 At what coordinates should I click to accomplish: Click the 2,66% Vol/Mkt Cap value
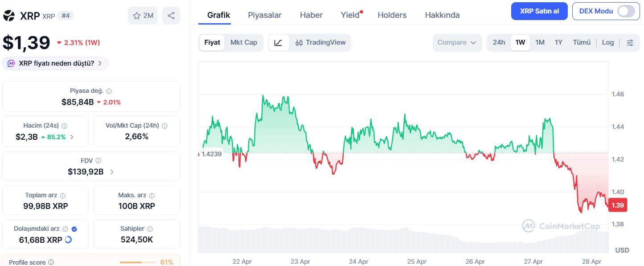(137, 137)
